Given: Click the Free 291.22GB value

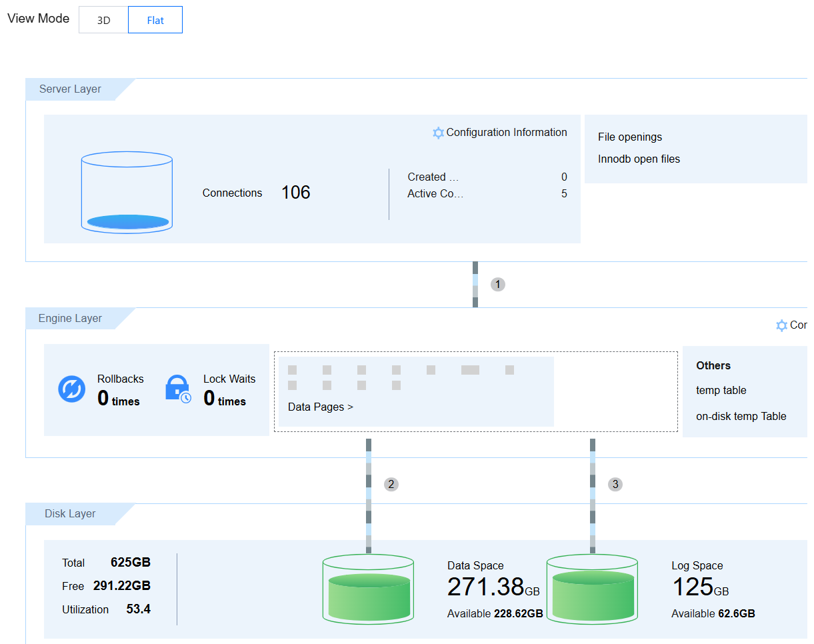Looking at the screenshot, I should 122,586.
